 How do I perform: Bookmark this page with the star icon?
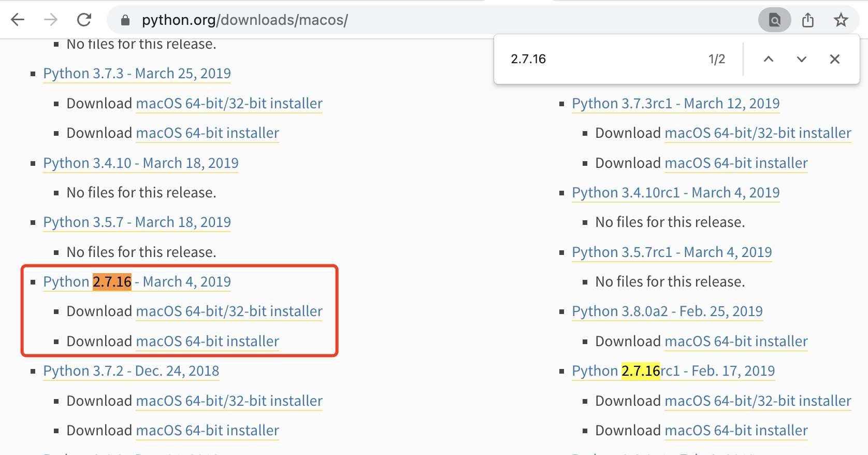point(841,19)
